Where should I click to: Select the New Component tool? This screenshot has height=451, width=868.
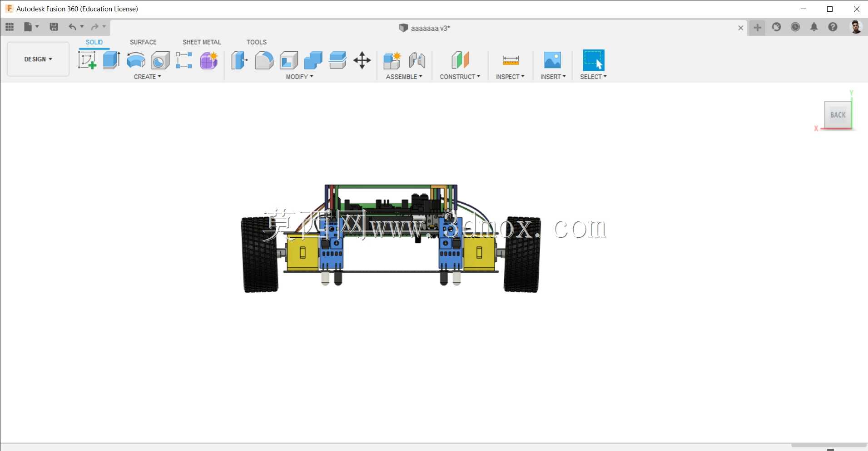[x=392, y=60]
